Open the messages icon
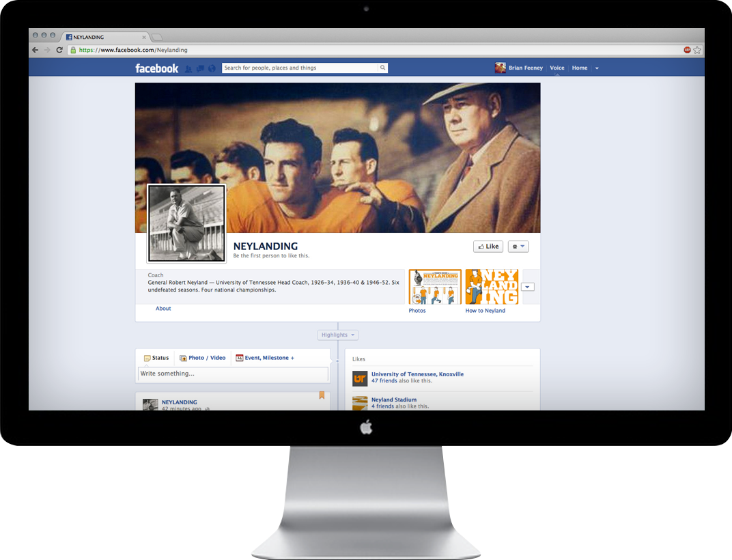 click(x=200, y=69)
